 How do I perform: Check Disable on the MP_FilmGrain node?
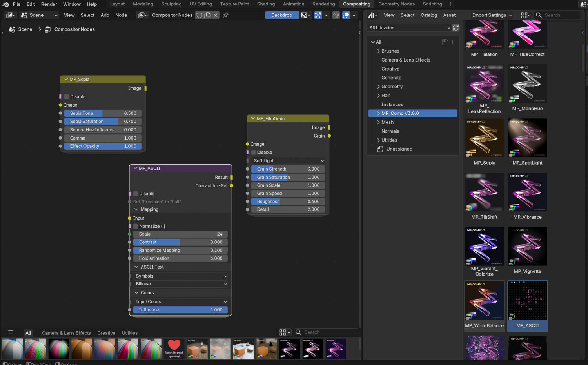253,152
